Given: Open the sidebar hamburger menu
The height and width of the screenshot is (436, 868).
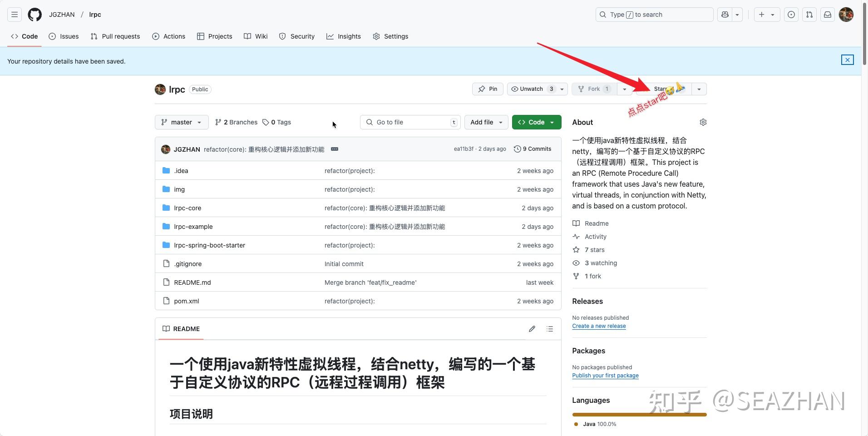Looking at the screenshot, I should tap(14, 14).
